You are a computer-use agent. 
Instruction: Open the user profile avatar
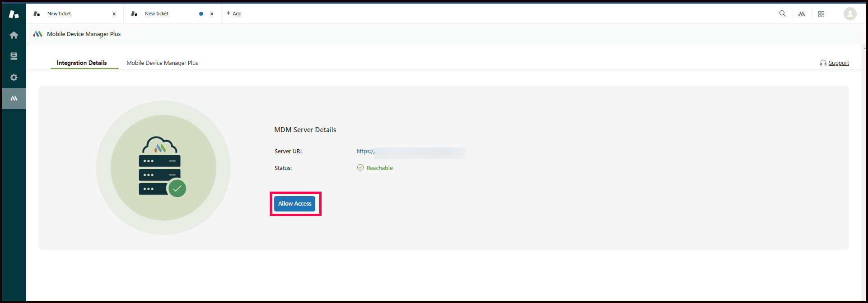click(850, 14)
